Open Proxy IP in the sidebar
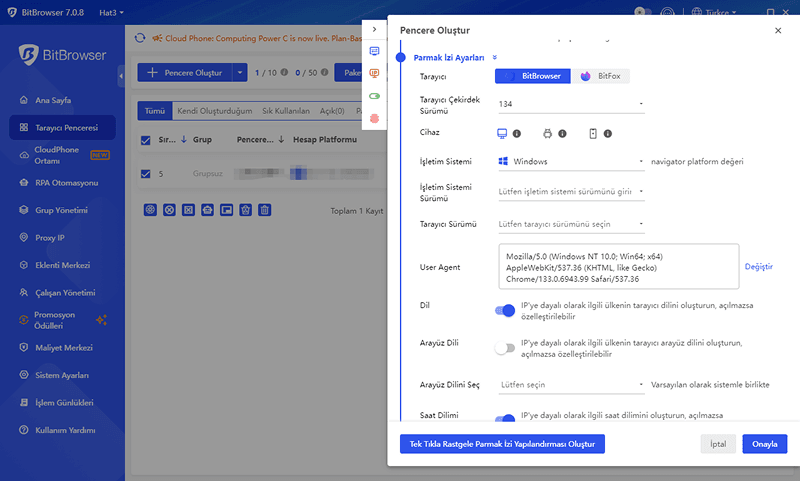This screenshot has height=481, width=800. 49,238
